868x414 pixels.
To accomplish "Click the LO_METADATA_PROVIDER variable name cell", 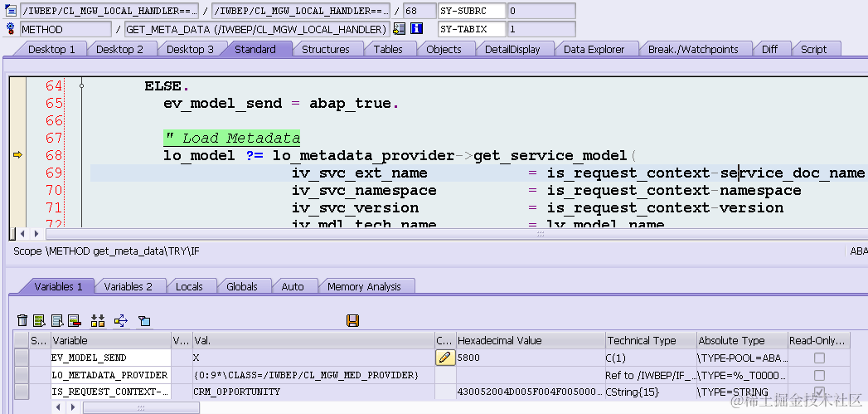I will point(111,375).
